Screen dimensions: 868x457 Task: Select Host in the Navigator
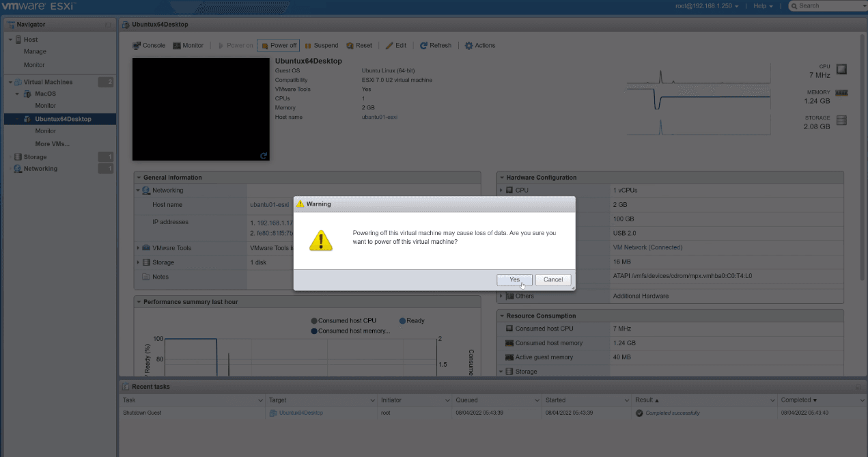coord(31,40)
